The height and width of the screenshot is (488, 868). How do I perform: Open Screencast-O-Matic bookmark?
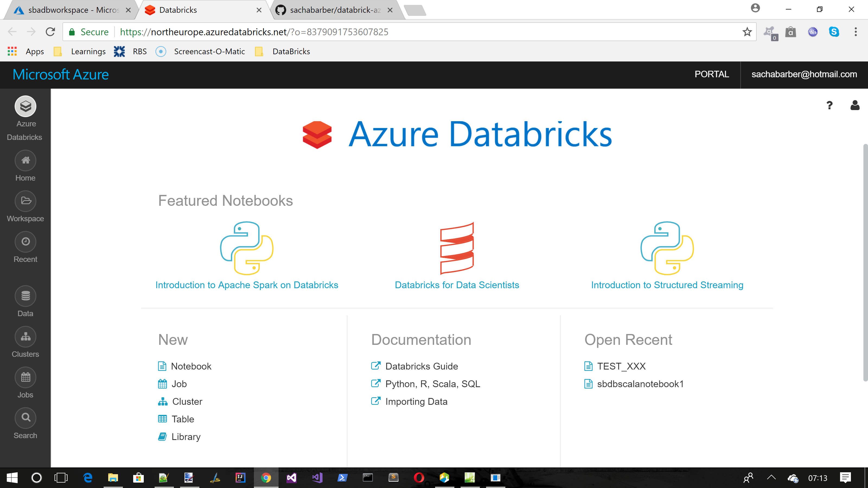click(200, 51)
